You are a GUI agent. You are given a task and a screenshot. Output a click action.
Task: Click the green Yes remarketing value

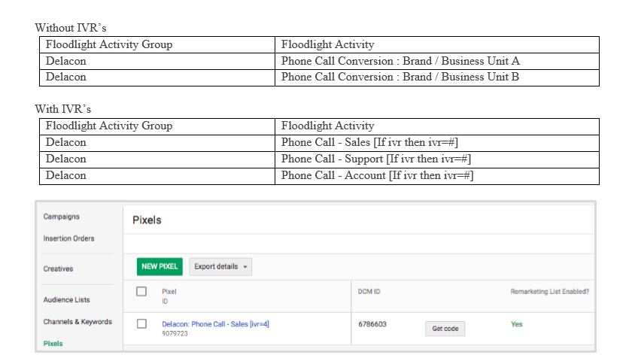(x=516, y=324)
